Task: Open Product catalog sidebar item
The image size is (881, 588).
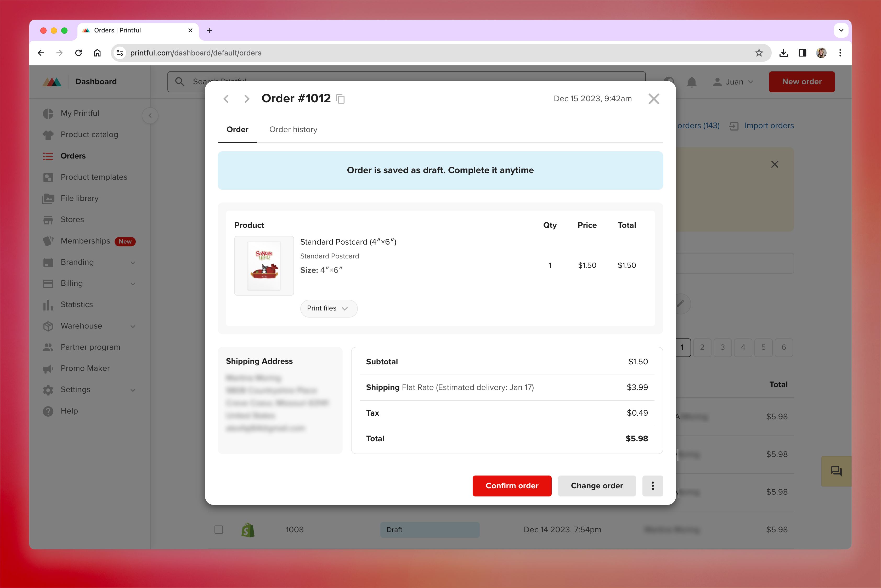Action: [89, 135]
